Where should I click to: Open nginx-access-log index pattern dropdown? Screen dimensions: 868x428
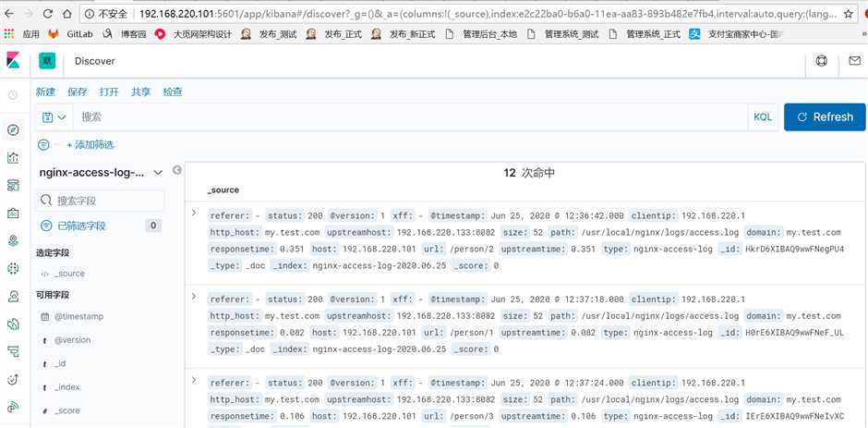101,173
